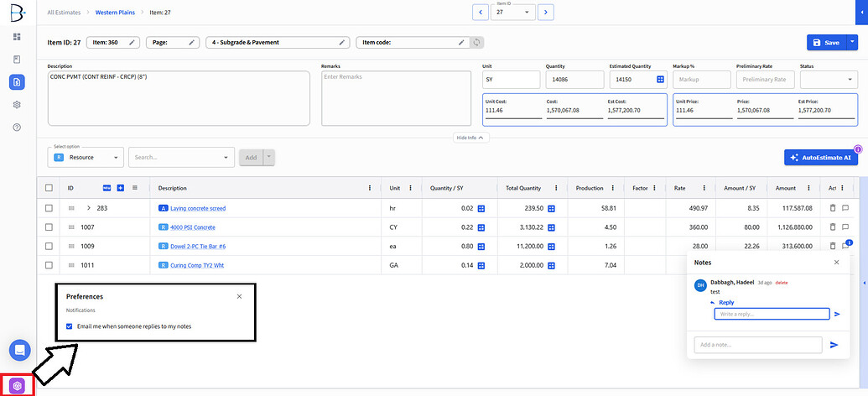The height and width of the screenshot is (396, 868).
Task: Edit the Item code pencil
Action: [461, 42]
